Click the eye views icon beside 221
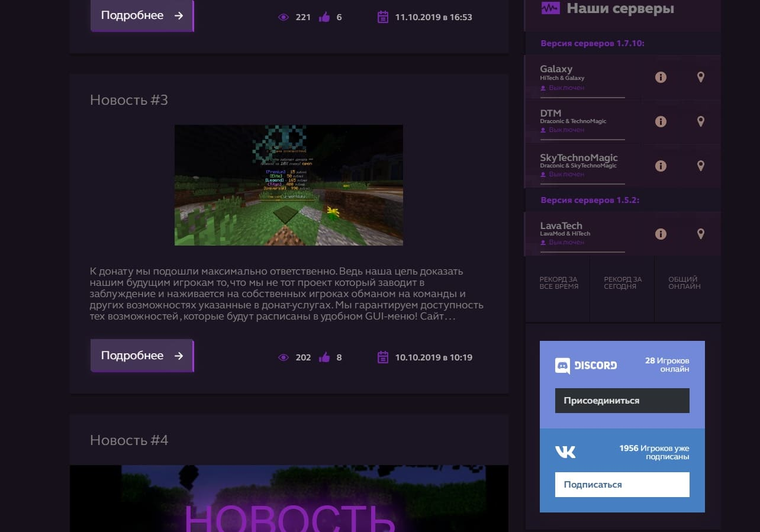Screen dimensions: 760x532 (284, 17)
